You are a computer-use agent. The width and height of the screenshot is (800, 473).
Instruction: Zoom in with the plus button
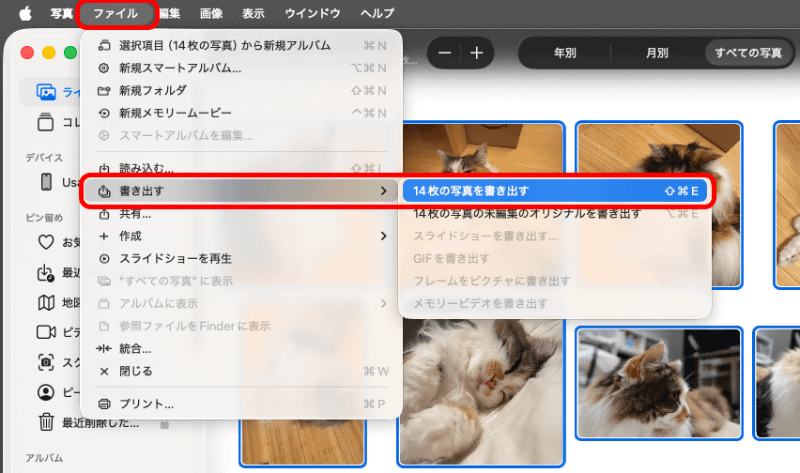click(477, 53)
